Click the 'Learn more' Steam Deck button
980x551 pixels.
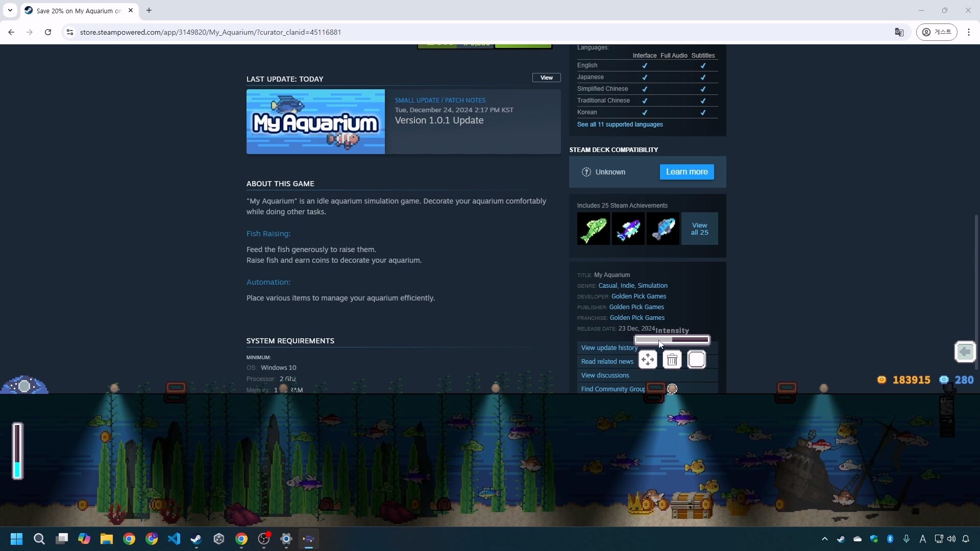click(687, 172)
